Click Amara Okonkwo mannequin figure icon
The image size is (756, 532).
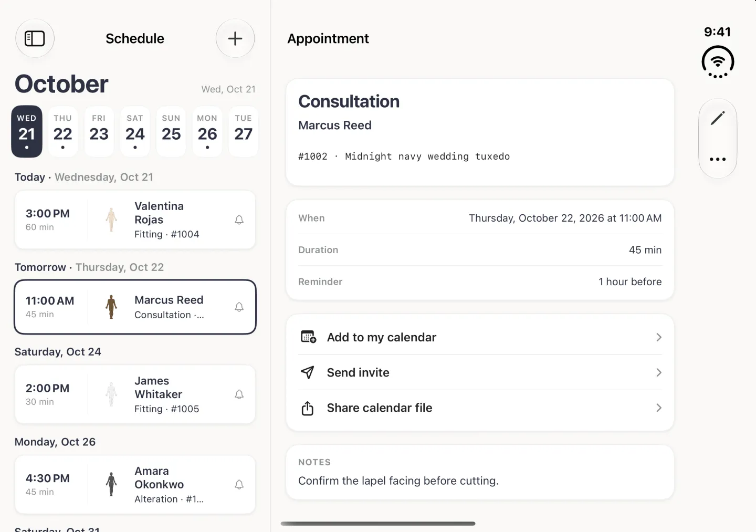point(111,484)
